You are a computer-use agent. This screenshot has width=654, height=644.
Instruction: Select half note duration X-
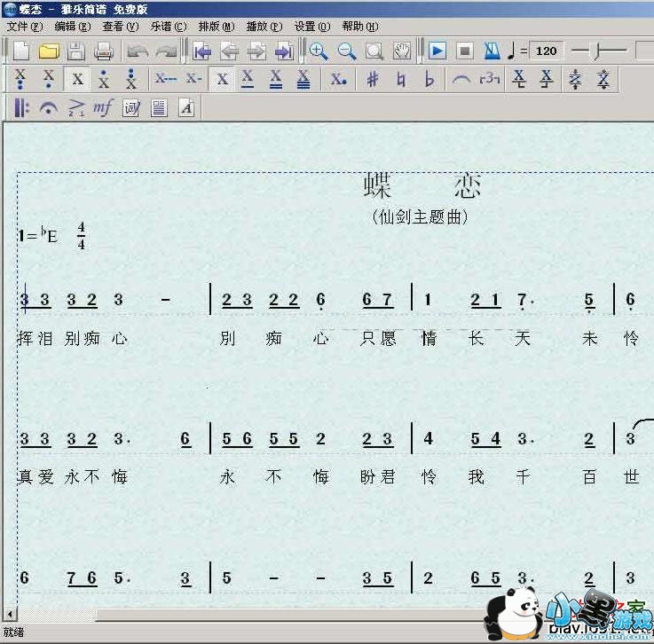(194, 78)
